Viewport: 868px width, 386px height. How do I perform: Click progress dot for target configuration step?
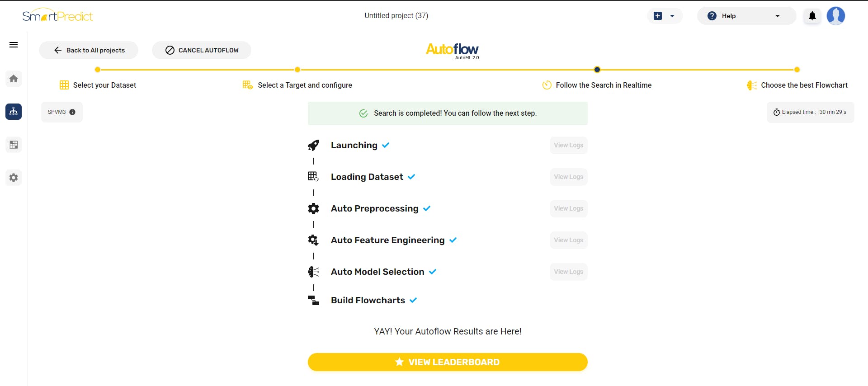297,70
